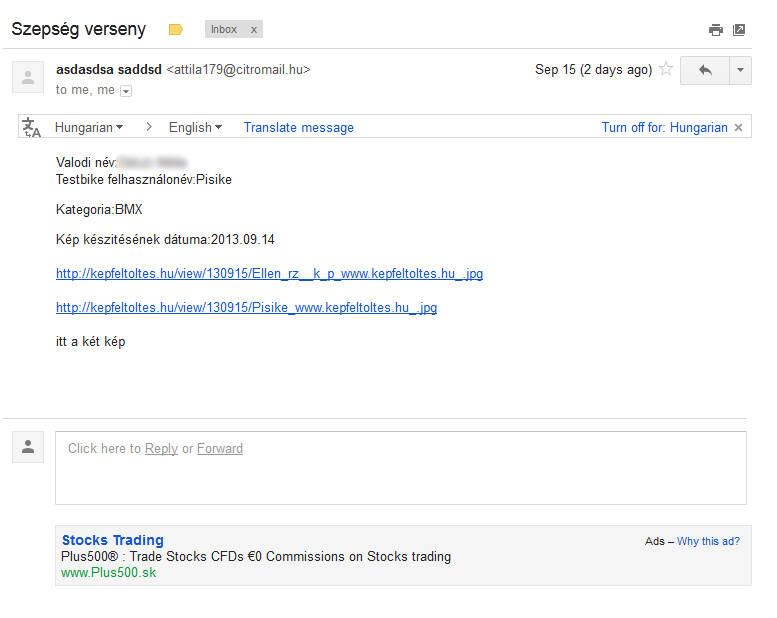Open the Pisike kepfeltoltes image link
777x618 pixels.
point(246,307)
